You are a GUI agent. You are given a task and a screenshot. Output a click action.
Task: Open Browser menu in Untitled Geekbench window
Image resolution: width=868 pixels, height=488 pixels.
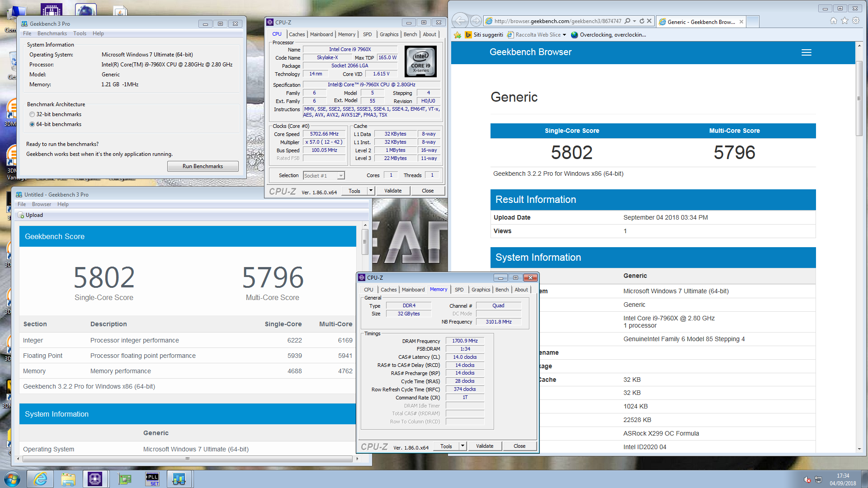(42, 204)
